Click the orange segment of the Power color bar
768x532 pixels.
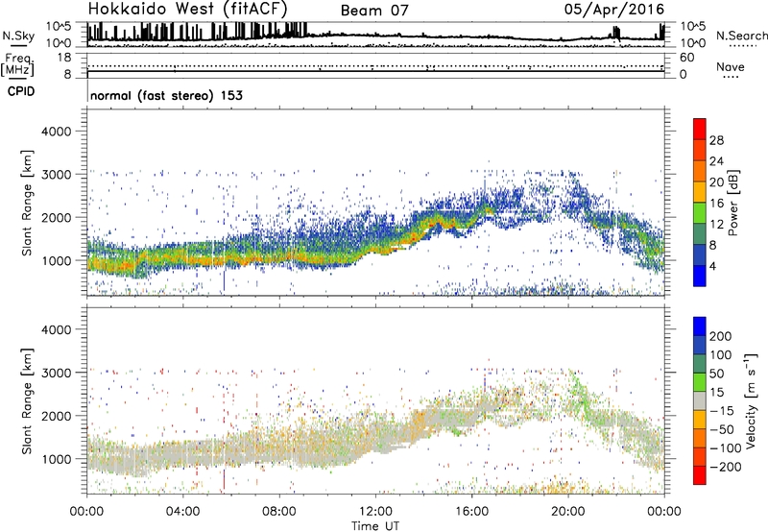(x=700, y=171)
